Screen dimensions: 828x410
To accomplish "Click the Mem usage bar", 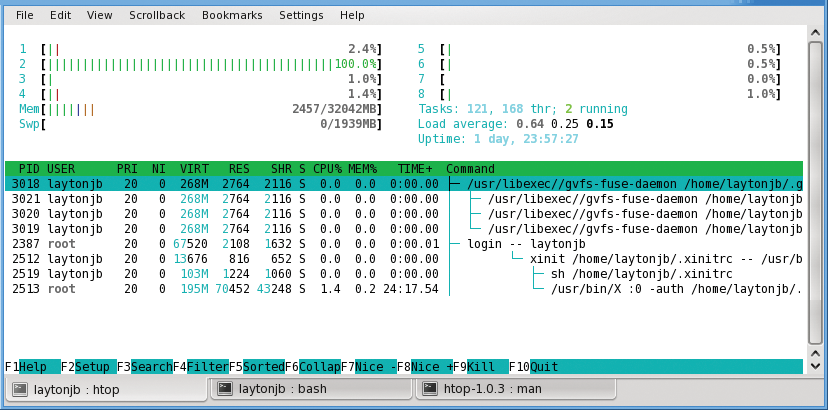I will (211, 109).
